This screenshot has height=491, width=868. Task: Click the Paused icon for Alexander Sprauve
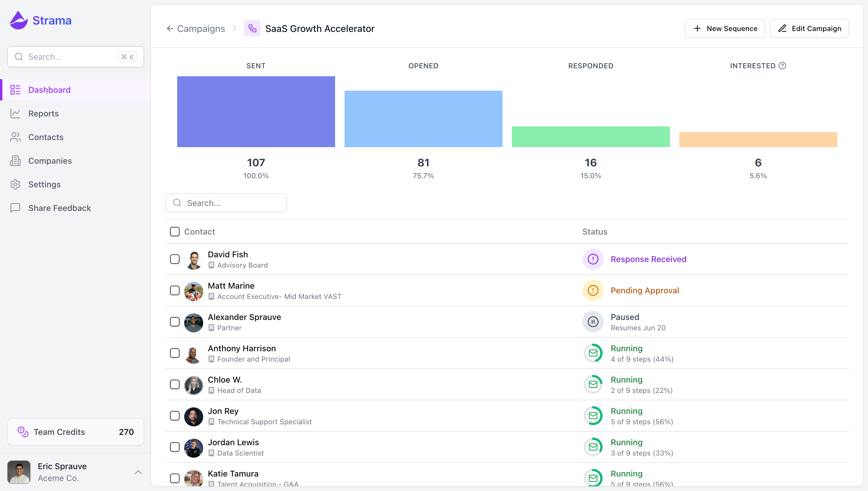click(x=593, y=322)
